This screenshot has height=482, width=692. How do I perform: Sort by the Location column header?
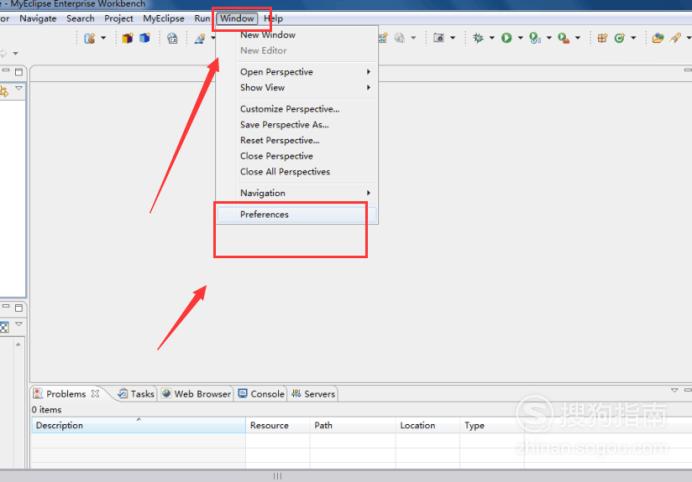428,426
